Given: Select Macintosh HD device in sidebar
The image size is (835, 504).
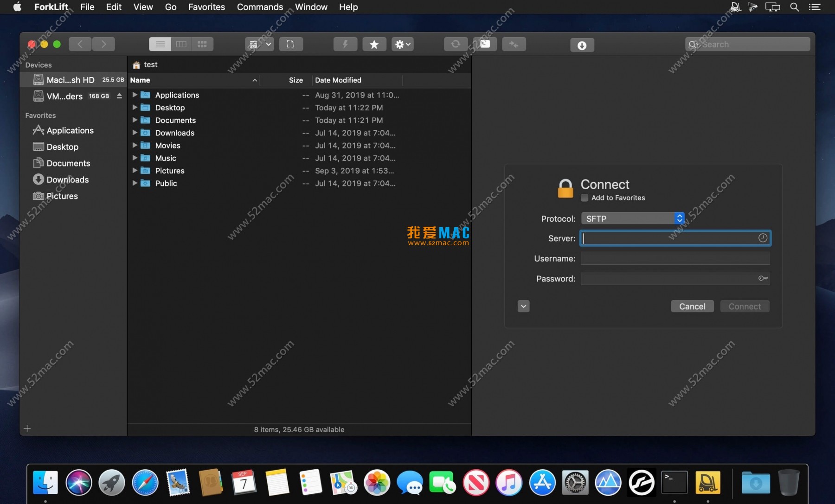Looking at the screenshot, I should [73, 80].
